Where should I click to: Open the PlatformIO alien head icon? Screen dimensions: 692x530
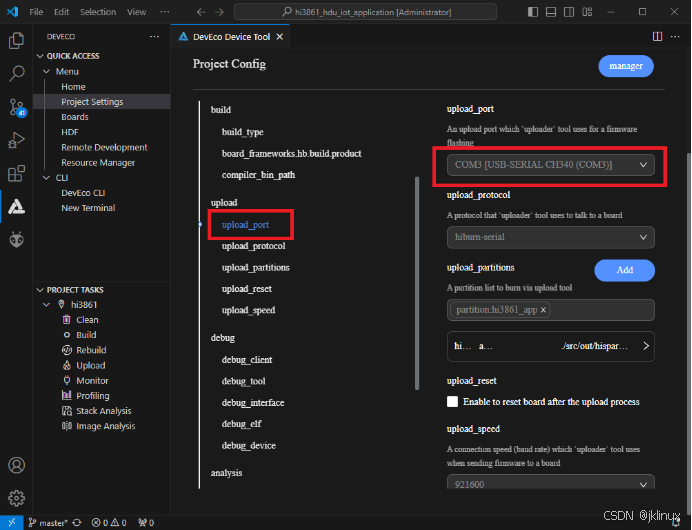[16, 240]
